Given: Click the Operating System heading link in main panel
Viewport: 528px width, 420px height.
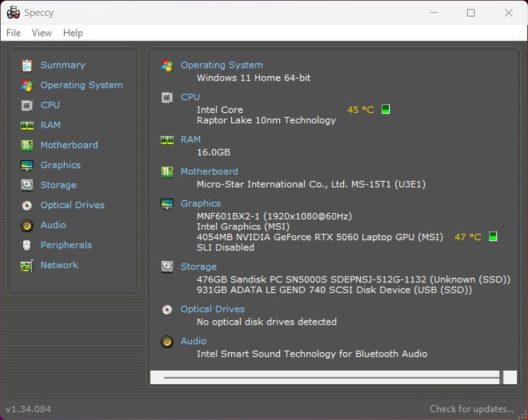Looking at the screenshot, I should point(222,65).
